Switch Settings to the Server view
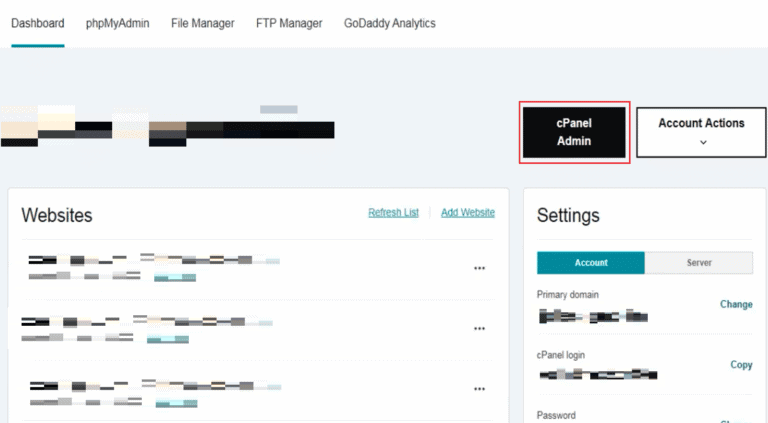 [699, 263]
